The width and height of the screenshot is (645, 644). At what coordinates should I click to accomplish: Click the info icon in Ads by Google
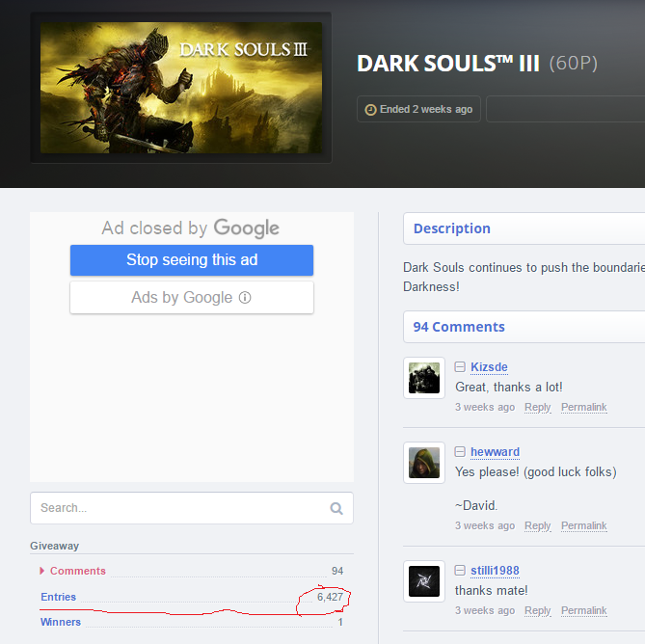(x=245, y=297)
